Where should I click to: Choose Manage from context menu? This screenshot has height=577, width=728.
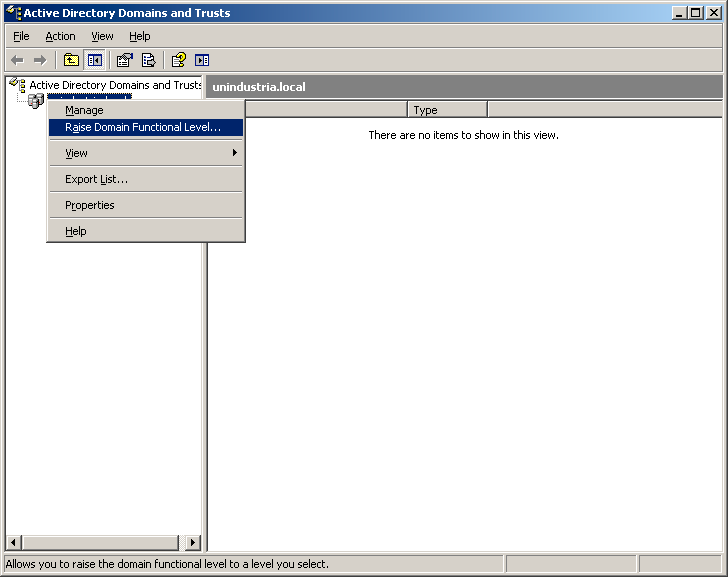point(146,110)
